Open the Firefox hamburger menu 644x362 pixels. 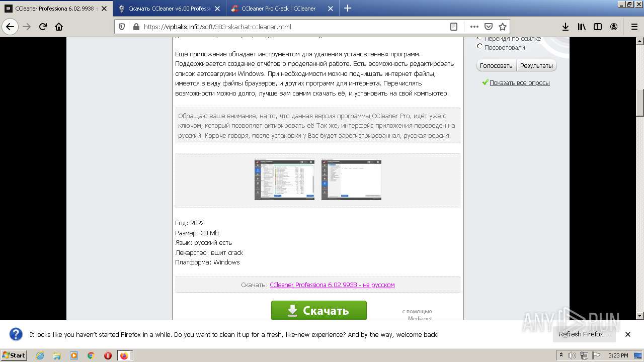tap(634, 27)
